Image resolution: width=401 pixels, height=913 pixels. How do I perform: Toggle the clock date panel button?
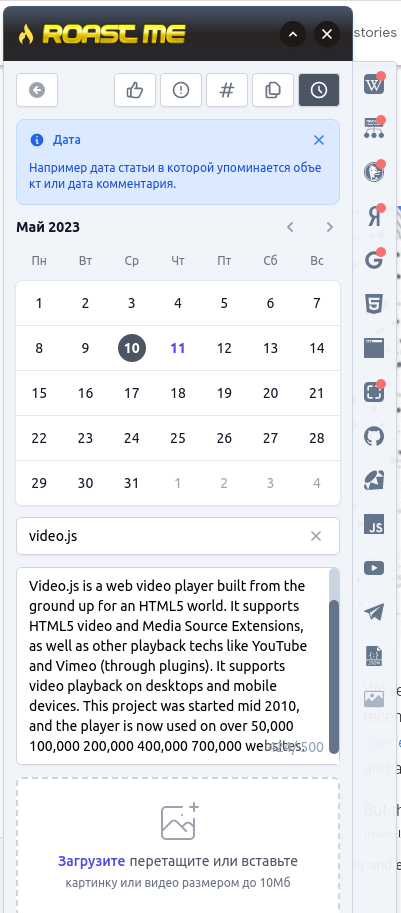[319, 90]
